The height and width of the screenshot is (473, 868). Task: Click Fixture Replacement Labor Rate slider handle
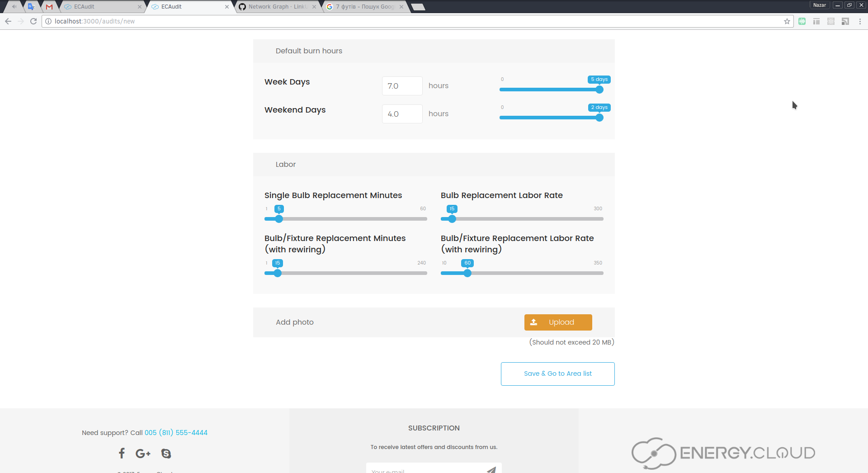(467, 273)
